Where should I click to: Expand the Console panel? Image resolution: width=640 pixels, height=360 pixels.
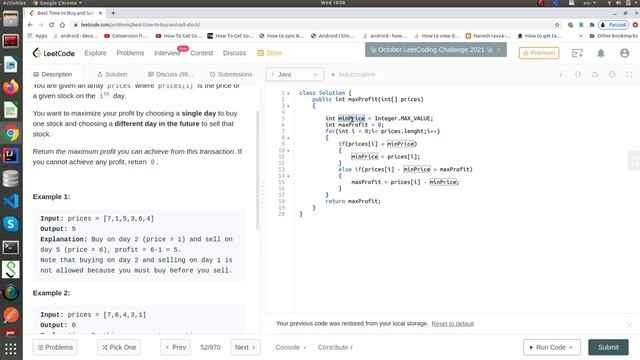[x=291, y=347]
